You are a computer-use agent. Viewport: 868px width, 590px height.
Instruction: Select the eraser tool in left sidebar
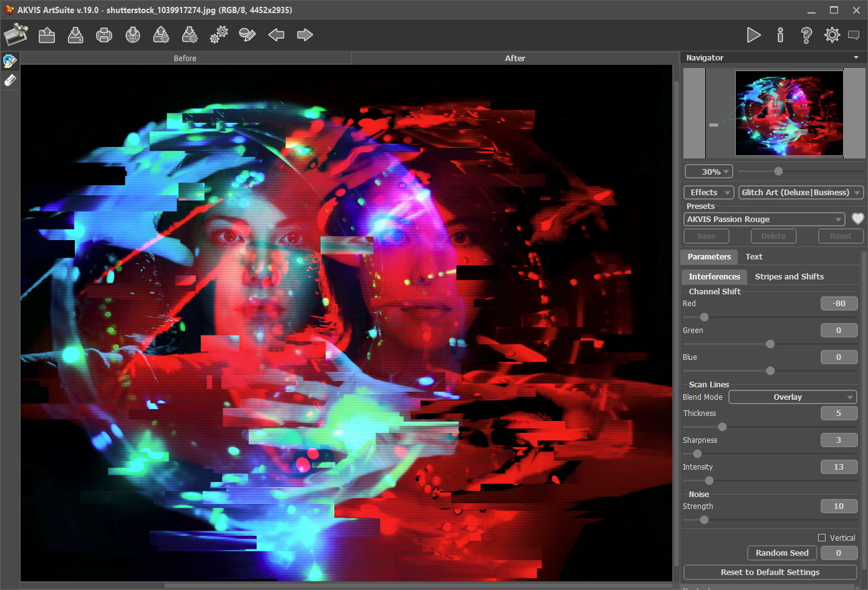(x=10, y=80)
